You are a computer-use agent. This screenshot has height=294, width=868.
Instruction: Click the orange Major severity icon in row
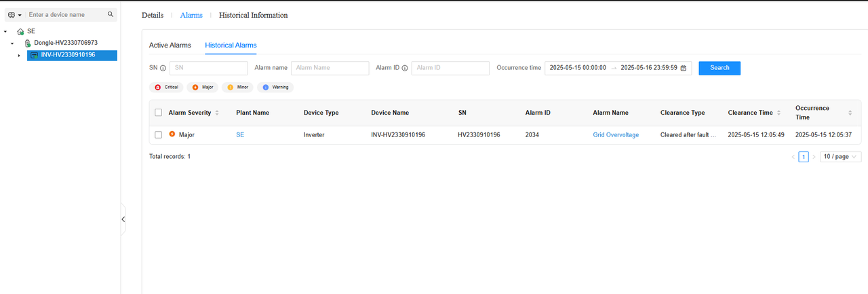(172, 134)
